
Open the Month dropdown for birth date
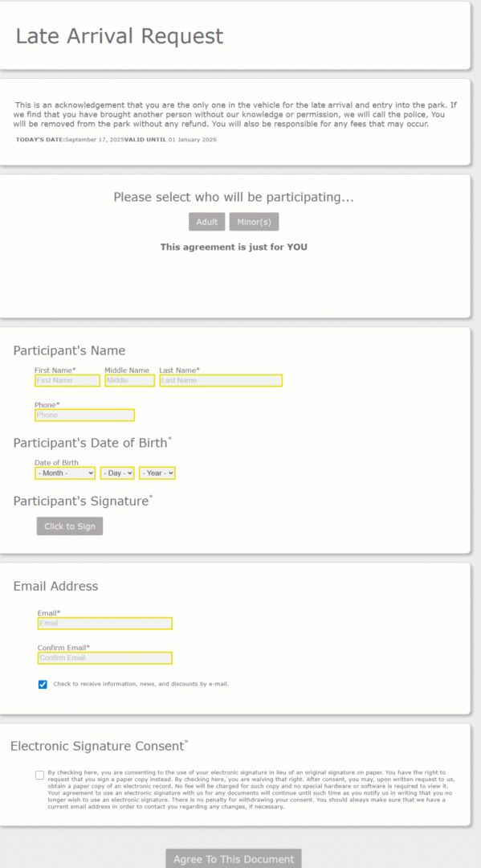[x=65, y=473]
